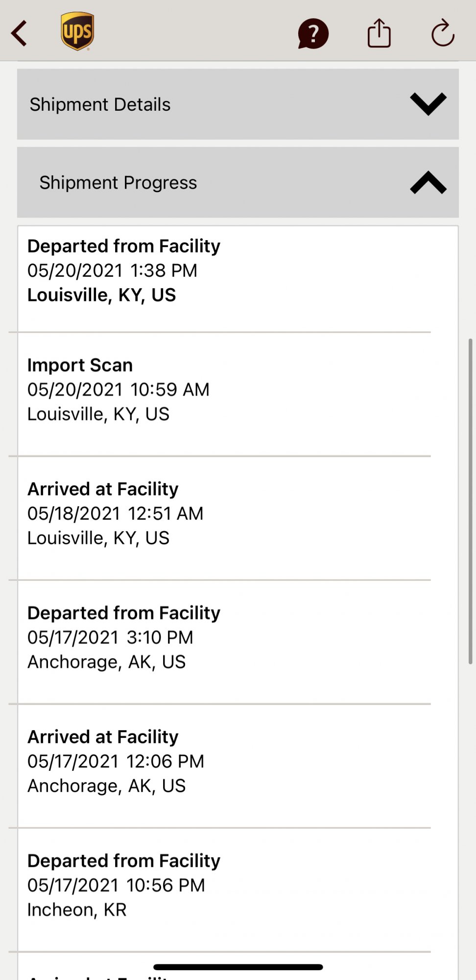
Task: Expand Shipment Details down chevron
Action: coord(428,104)
